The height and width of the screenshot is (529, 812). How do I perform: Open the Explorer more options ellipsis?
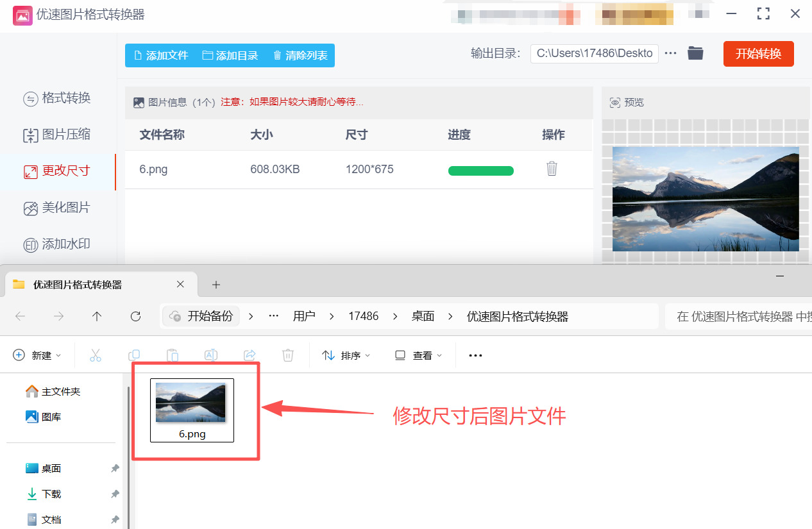[475, 355]
